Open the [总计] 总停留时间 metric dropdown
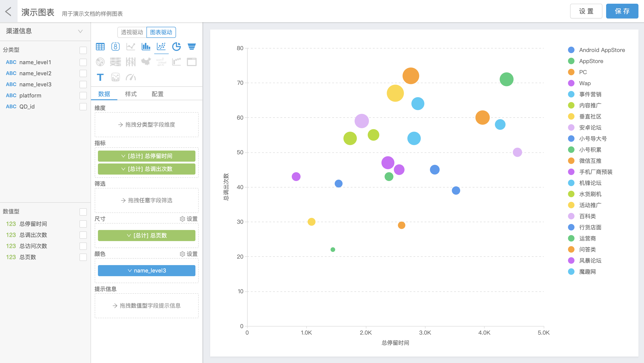This screenshot has height=363, width=644. [x=146, y=156]
